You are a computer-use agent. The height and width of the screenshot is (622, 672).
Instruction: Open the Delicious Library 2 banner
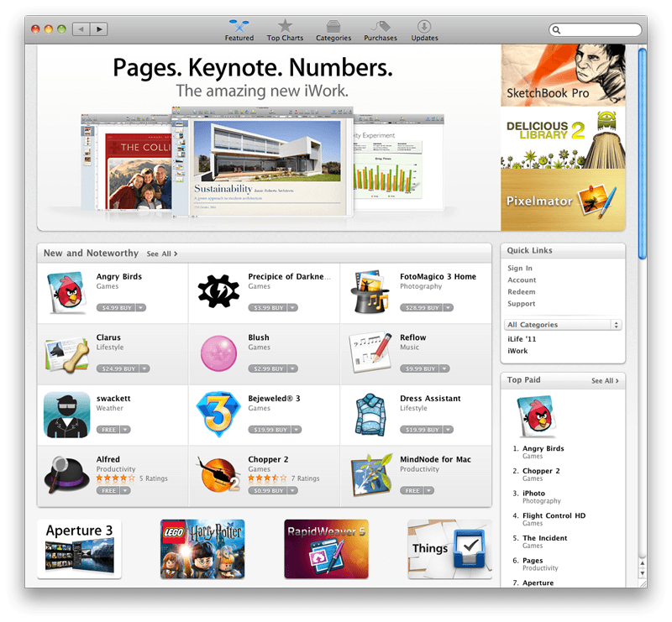pyautogui.click(x=563, y=138)
